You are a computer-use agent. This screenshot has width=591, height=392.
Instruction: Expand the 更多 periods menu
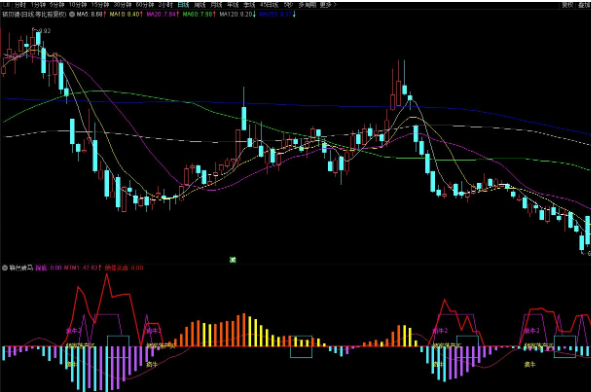(327, 5)
